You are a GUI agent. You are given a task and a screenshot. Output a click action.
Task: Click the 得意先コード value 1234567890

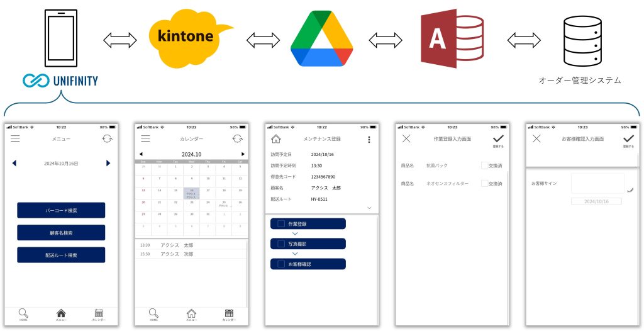(323, 177)
